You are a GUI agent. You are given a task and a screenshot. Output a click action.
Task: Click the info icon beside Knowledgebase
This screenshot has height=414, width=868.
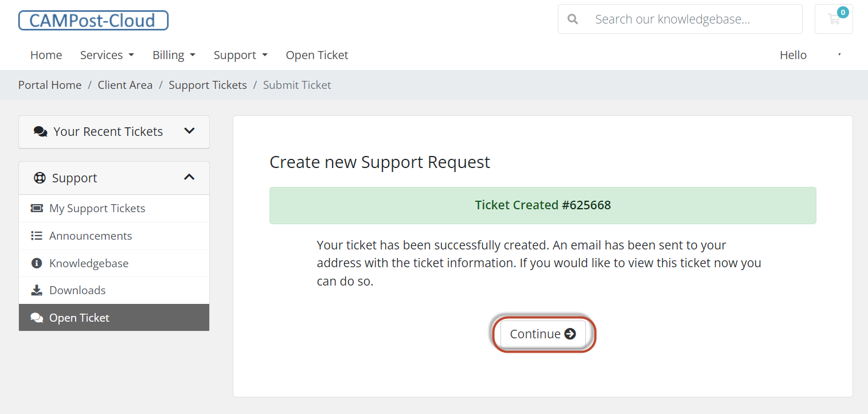point(37,263)
